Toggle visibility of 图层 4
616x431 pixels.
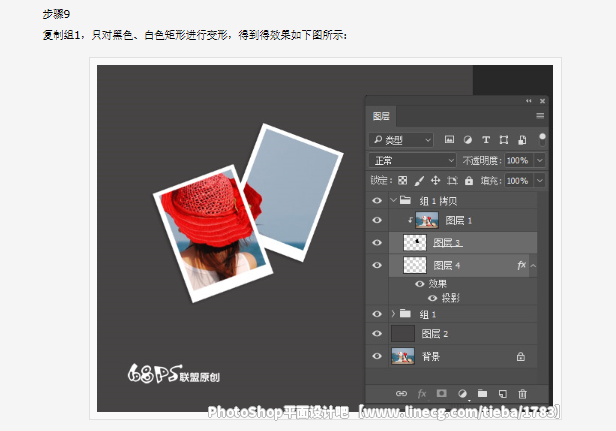tap(377, 265)
